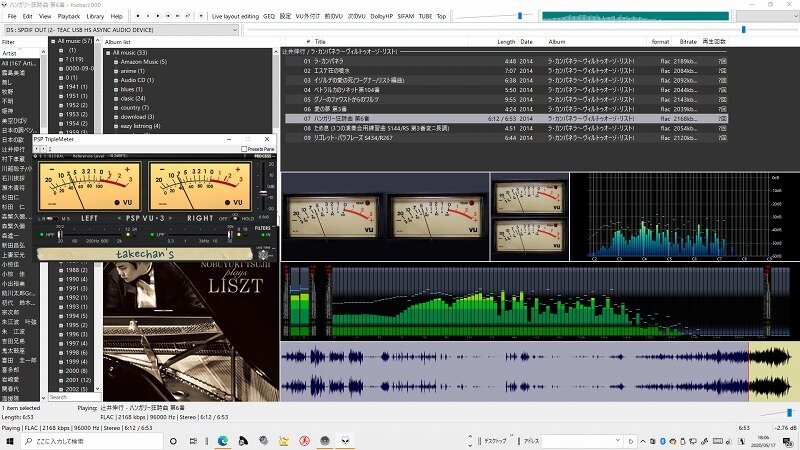Click the Live layout editing button
This screenshot has width=800, height=450.
pos(238,16)
